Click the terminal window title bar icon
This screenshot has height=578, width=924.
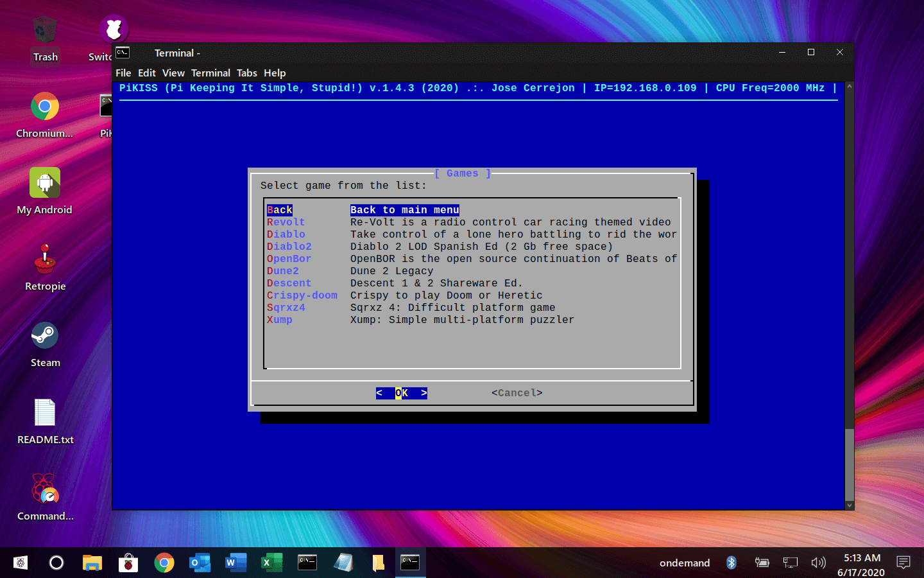123,53
